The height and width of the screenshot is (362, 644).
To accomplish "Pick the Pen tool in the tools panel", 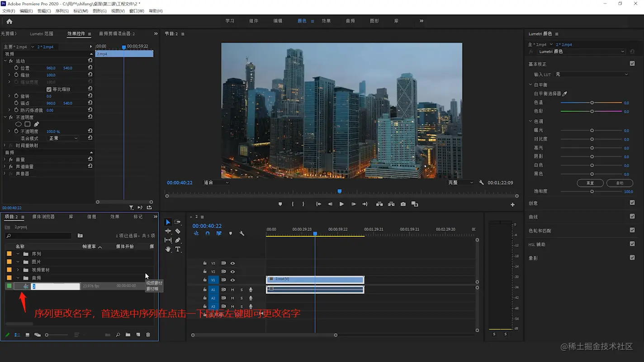I will click(x=178, y=240).
